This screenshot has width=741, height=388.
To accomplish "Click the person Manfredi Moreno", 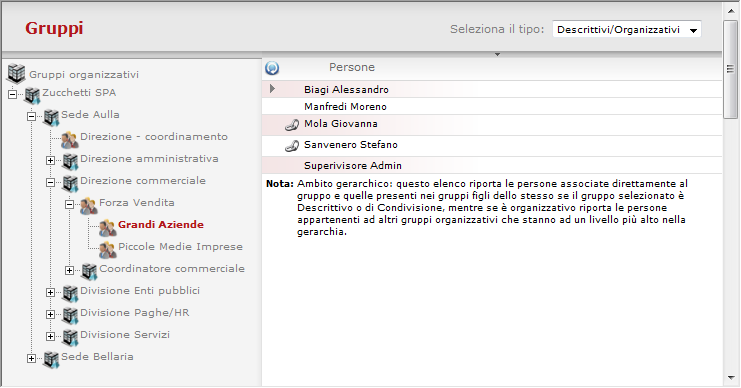I will [345, 107].
